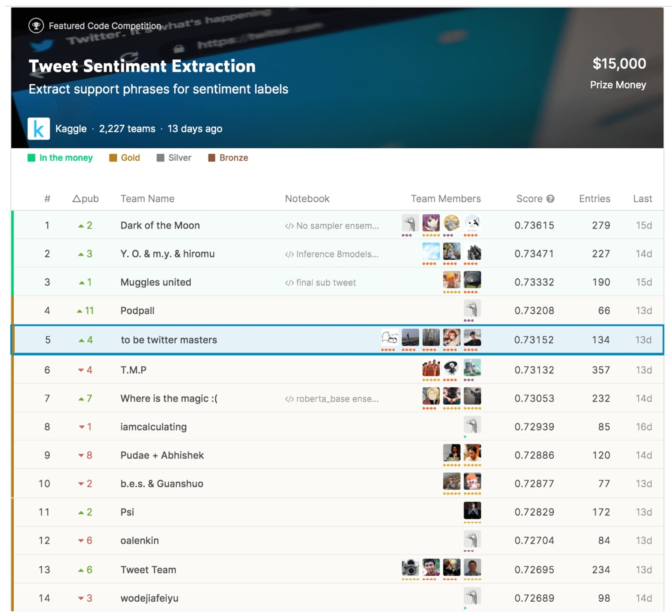This screenshot has width=672, height=616.
Task: Open 'final sub tweet' notebook link
Action: coord(320,282)
